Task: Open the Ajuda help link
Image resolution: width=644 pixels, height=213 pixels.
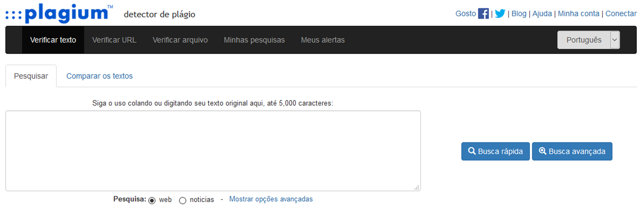Action: (542, 13)
